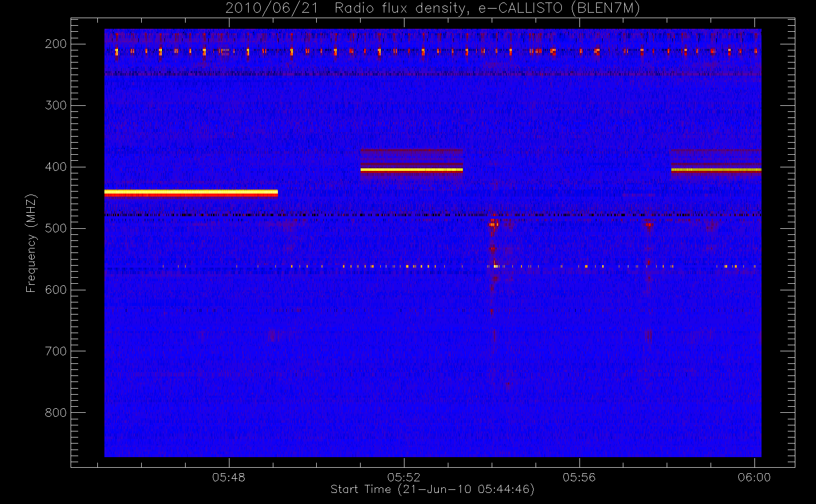
Task: Click the 'Start Time (21-Jun-10 05:44:46)' label
Action: (x=432, y=489)
